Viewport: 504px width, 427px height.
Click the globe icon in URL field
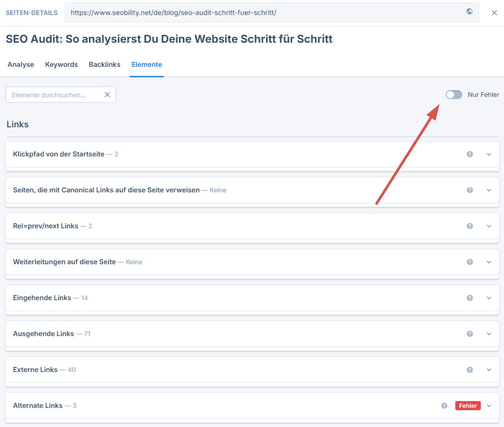click(x=469, y=11)
